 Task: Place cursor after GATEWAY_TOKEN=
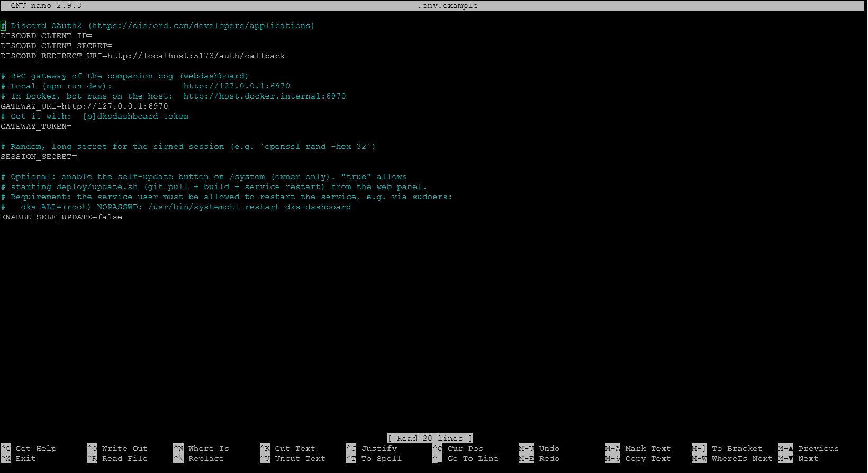73,127
